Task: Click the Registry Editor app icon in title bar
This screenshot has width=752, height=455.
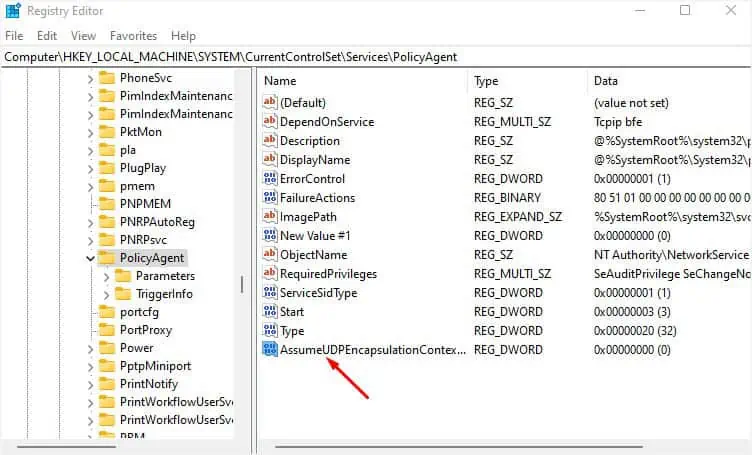Action: pos(12,11)
